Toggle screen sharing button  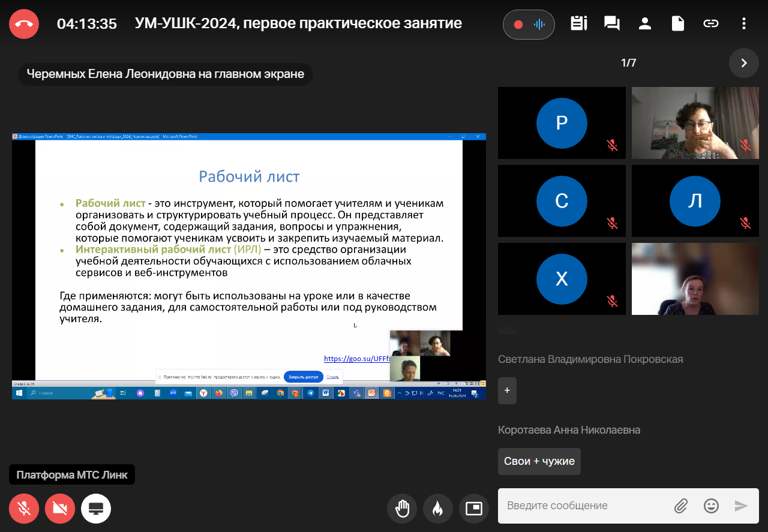coord(96,509)
